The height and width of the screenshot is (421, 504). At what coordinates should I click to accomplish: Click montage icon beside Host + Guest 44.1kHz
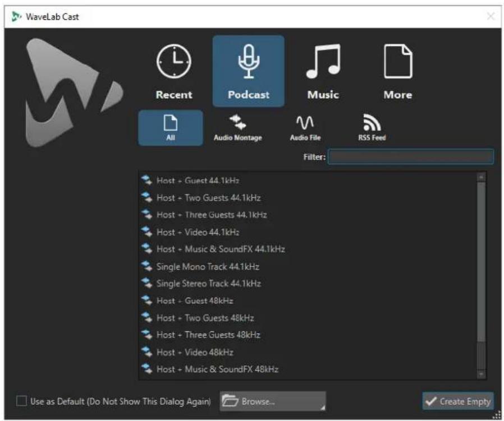tap(146, 180)
